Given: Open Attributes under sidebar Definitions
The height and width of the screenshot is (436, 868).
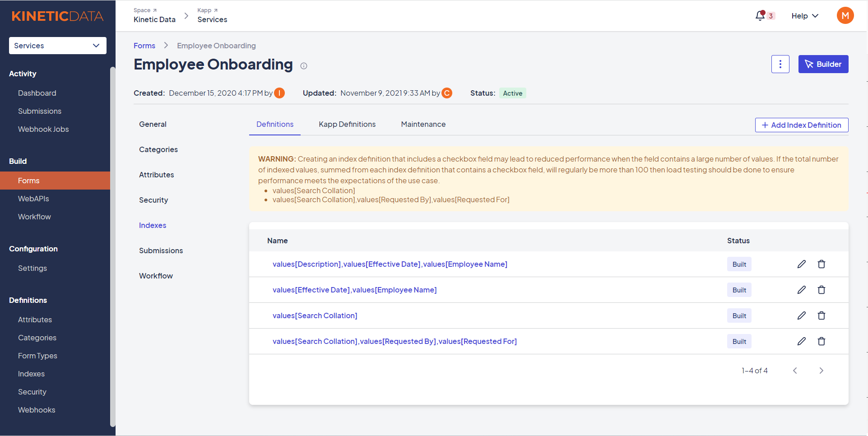Looking at the screenshot, I should pos(35,320).
